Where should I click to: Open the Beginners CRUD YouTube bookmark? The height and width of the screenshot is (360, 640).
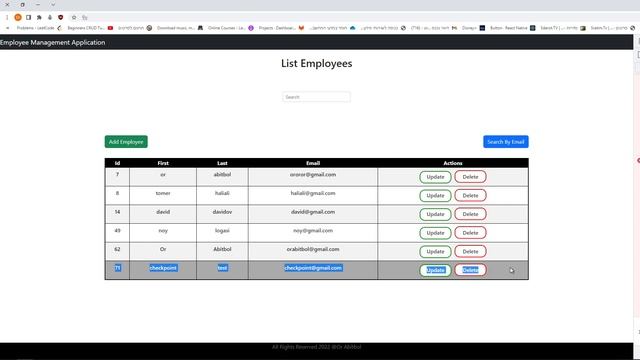tap(90, 28)
